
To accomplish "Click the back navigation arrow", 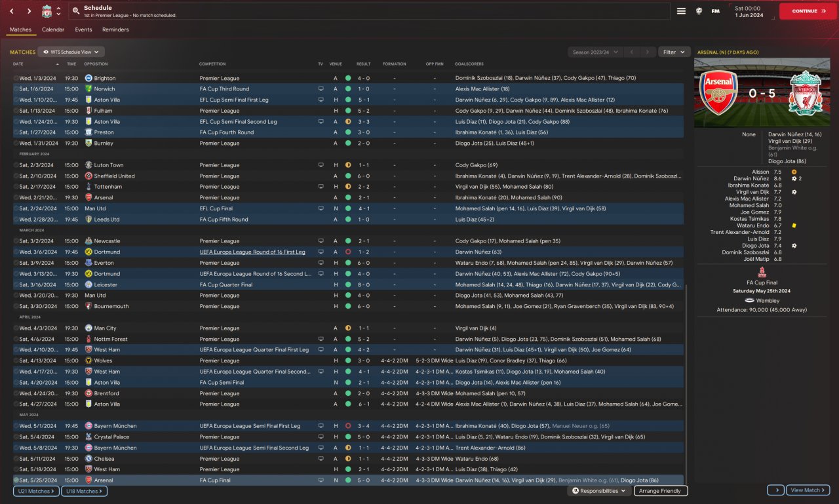I will click(x=12, y=11).
